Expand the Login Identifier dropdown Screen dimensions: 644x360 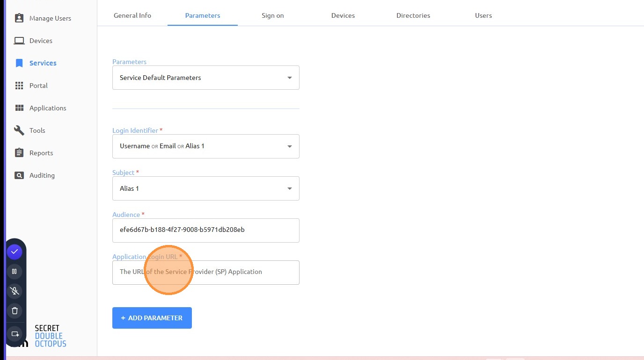[x=206, y=146]
